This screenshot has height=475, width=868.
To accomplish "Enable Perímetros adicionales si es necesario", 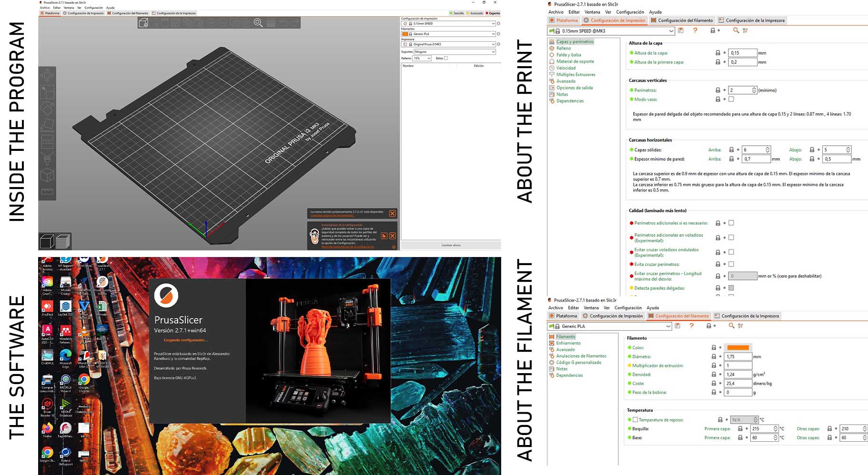I will [x=731, y=223].
